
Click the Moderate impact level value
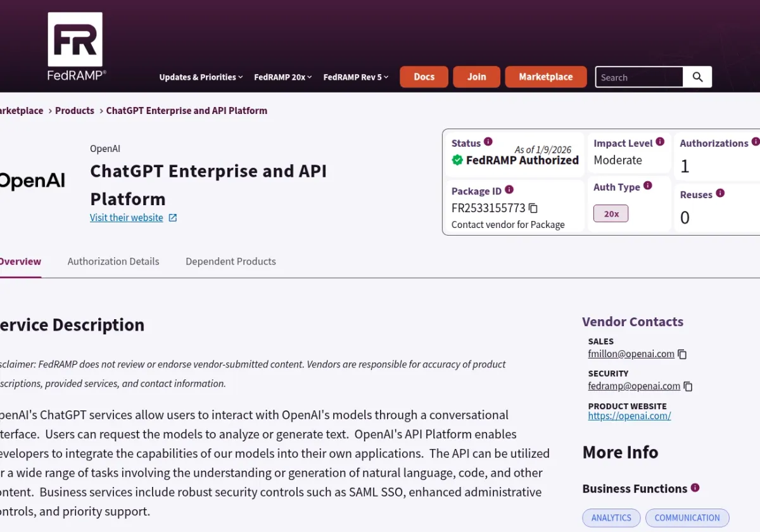[618, 160]
